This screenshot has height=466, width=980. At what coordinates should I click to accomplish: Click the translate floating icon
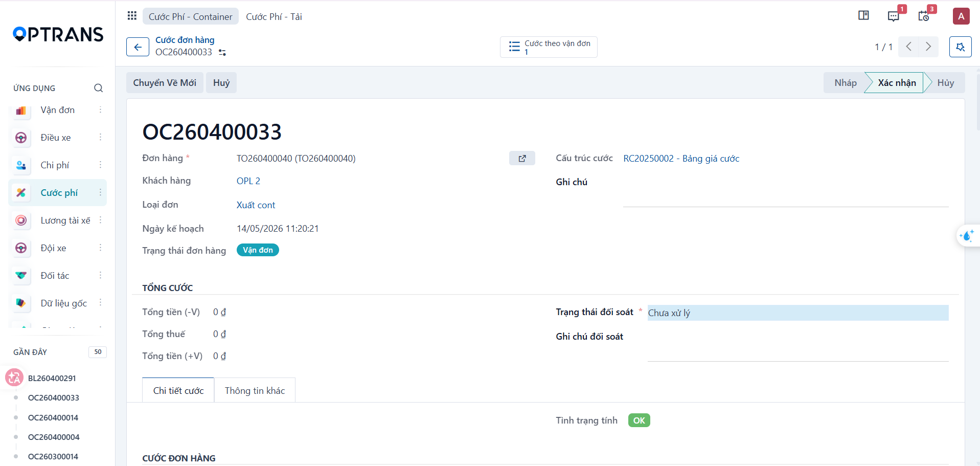[x=14, y=378]
